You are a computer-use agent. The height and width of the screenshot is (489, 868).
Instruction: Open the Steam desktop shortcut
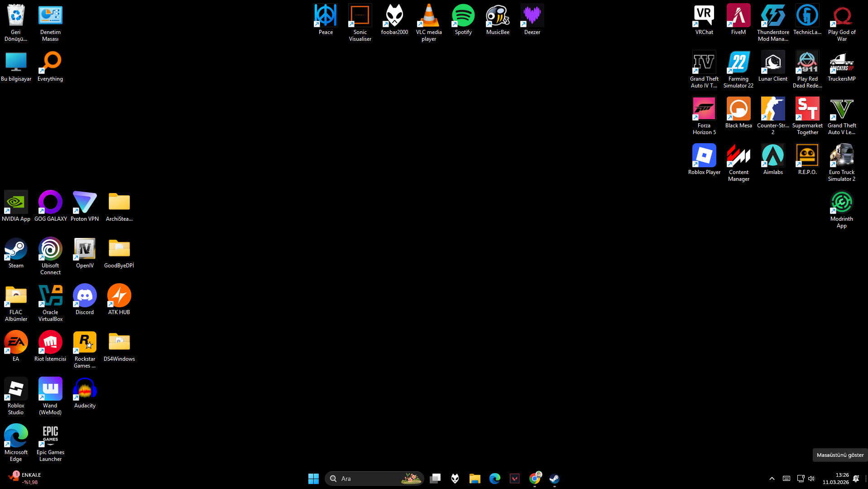click(x=16, y=253)
